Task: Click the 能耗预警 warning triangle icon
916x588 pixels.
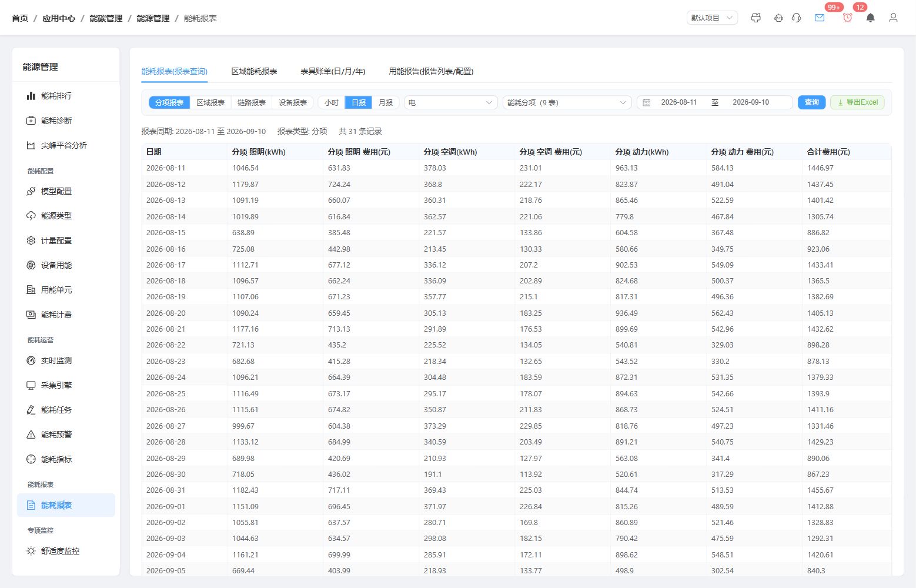Action: pyautogui.click(x=31, y=435)
